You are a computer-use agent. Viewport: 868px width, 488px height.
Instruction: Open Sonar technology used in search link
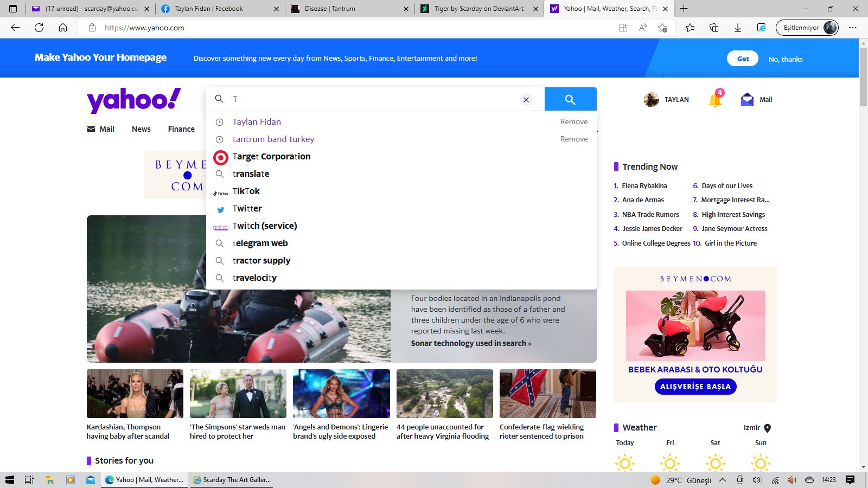[471, 343]
